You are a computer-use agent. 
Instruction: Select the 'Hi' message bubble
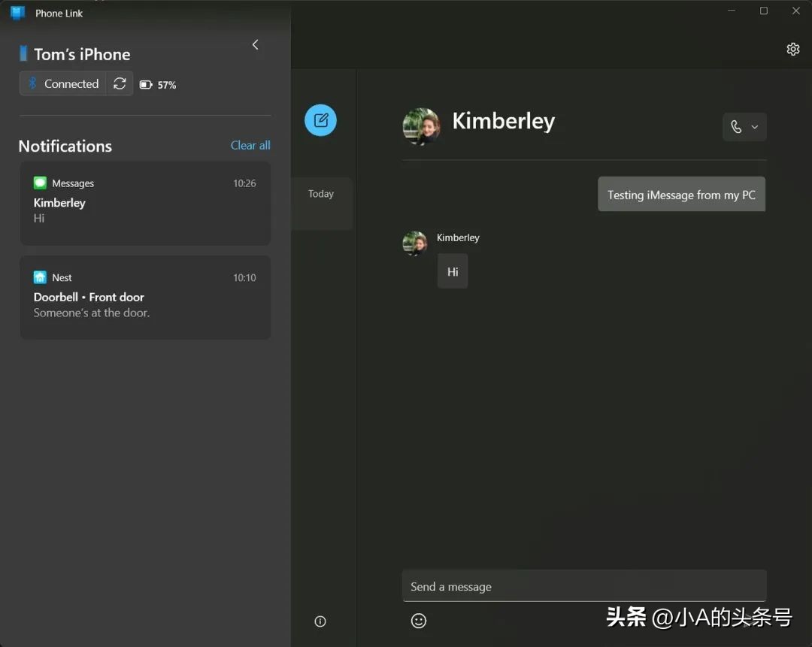coord(453,271)
